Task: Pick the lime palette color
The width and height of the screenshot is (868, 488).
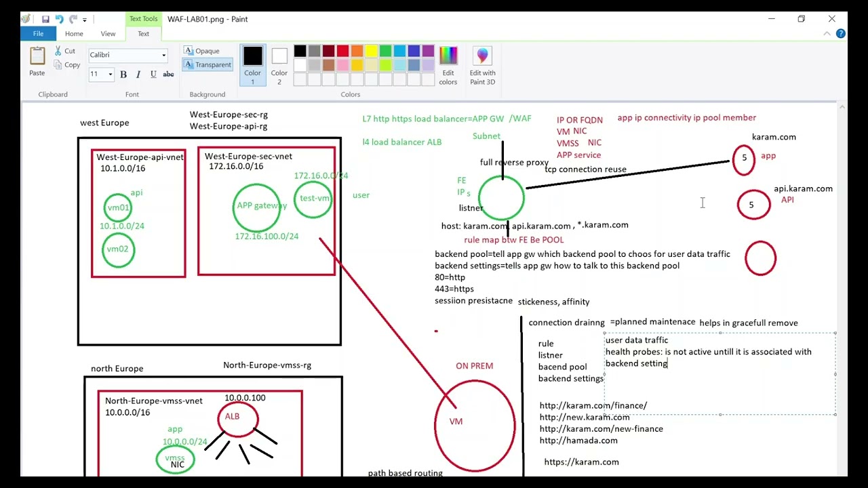Action: (385, 65)
